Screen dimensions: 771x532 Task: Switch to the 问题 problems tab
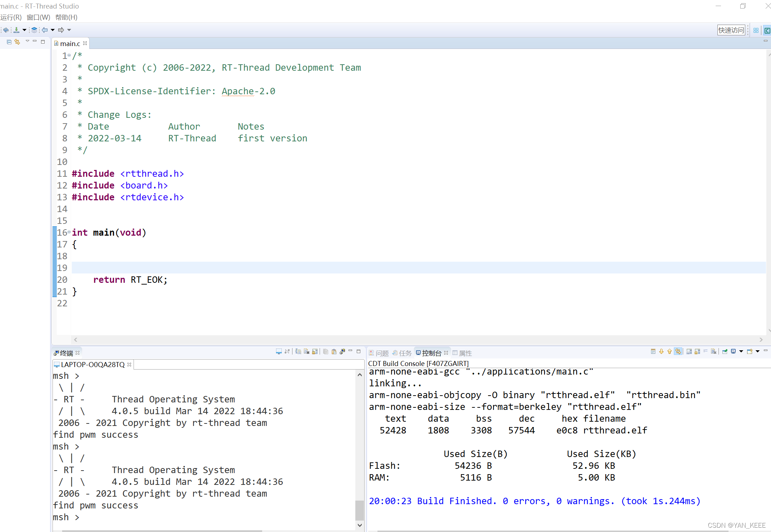click(x=379, y=353)
